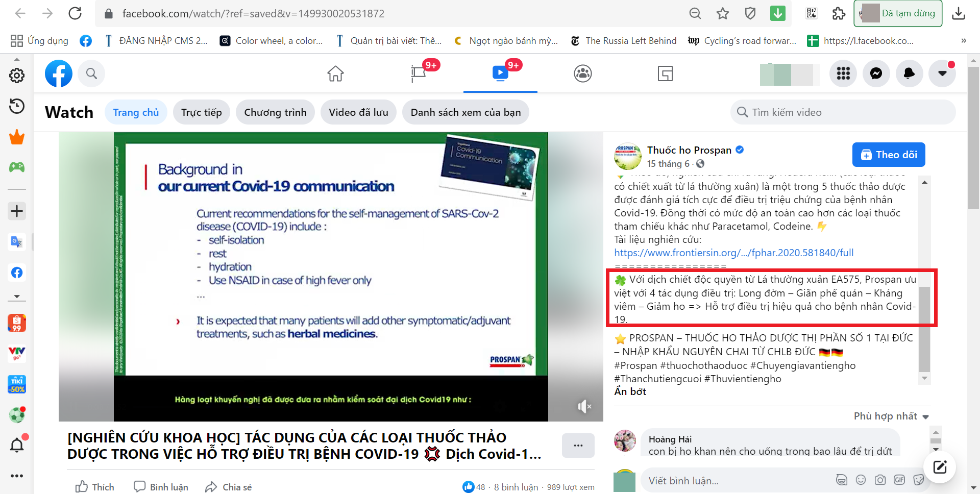Bookmark this page with the star icon
This screenshot has height=494, width=980.
(x=723, y=13)
